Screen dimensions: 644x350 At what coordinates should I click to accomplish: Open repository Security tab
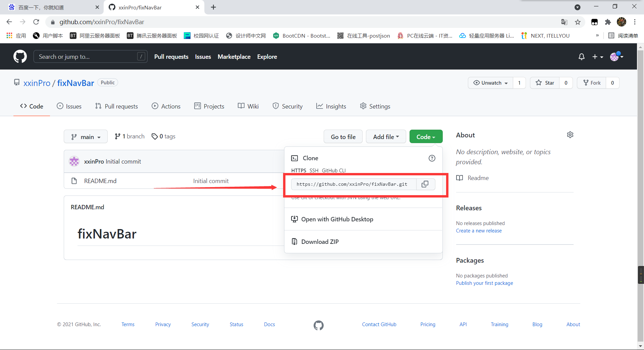point(287,106)
